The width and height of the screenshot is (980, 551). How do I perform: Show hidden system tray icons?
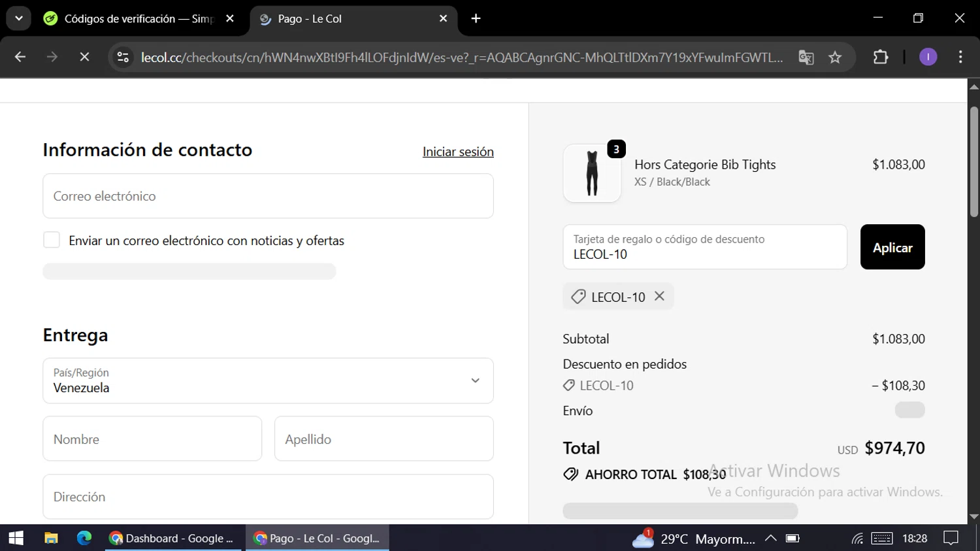(771, 538)
